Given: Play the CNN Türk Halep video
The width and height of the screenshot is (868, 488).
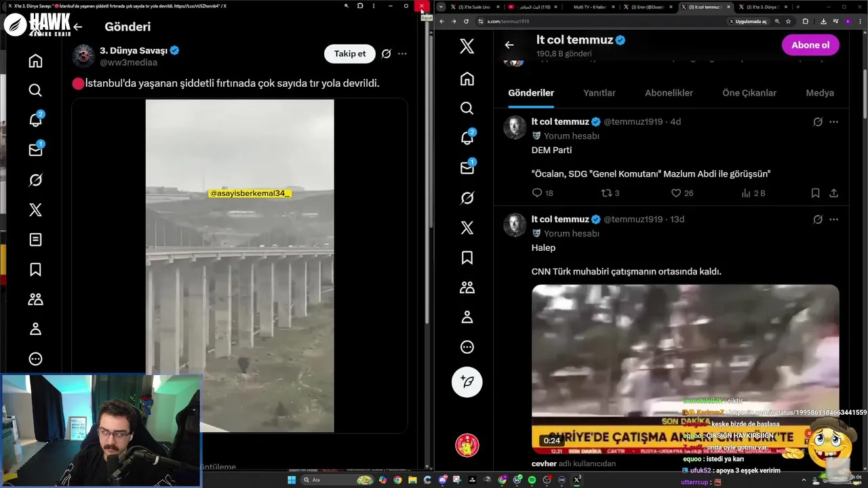Looking at the screenshot, I should pyautogui.click(x=685, y=369).
